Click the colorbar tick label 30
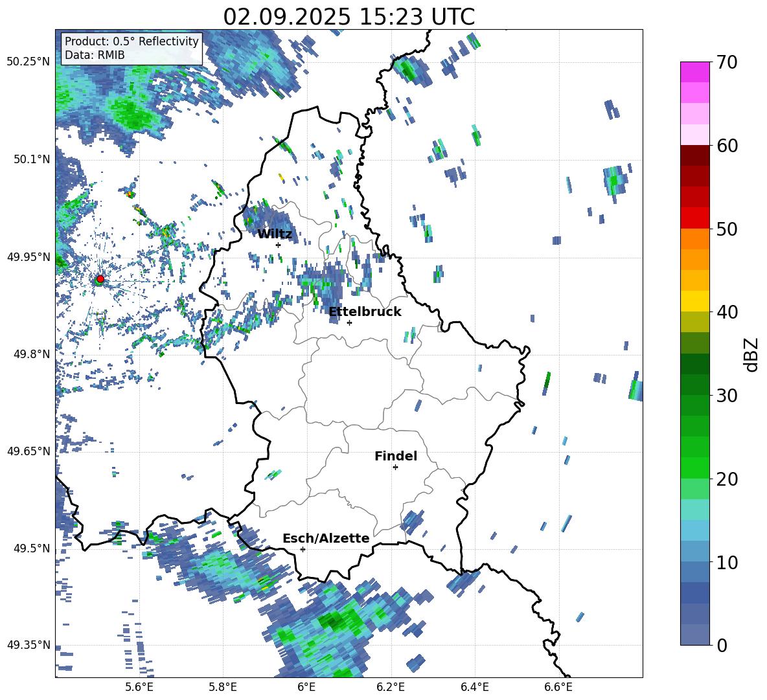The image size is (767, 700). (727, 396)
